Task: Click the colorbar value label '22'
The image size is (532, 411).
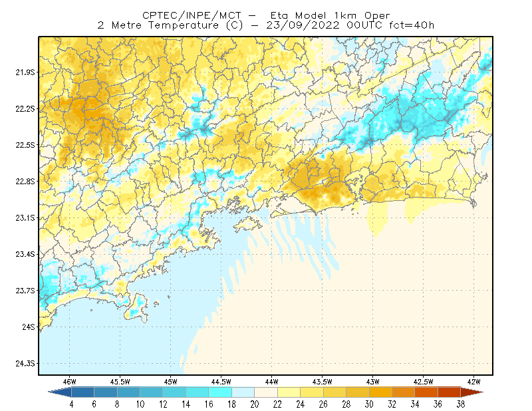Action: coord(277,404)
